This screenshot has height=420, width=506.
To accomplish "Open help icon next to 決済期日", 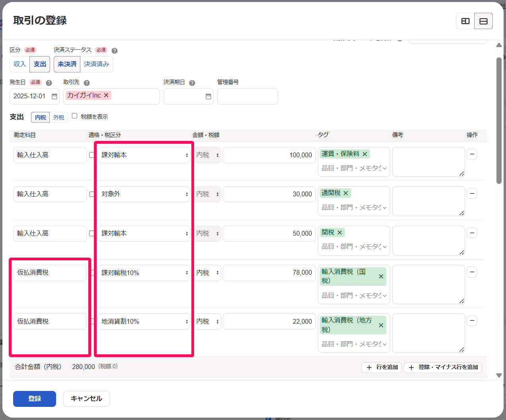I will tap(192, 83).
